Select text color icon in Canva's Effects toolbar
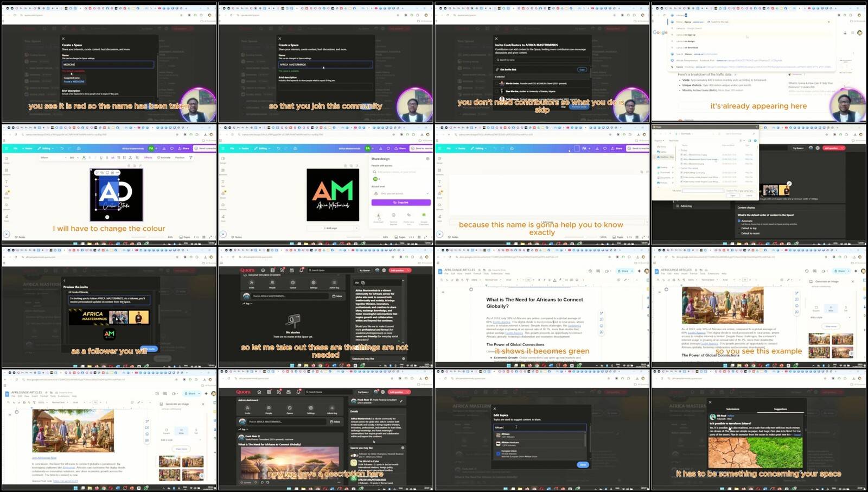 click(x=84, y=157)
